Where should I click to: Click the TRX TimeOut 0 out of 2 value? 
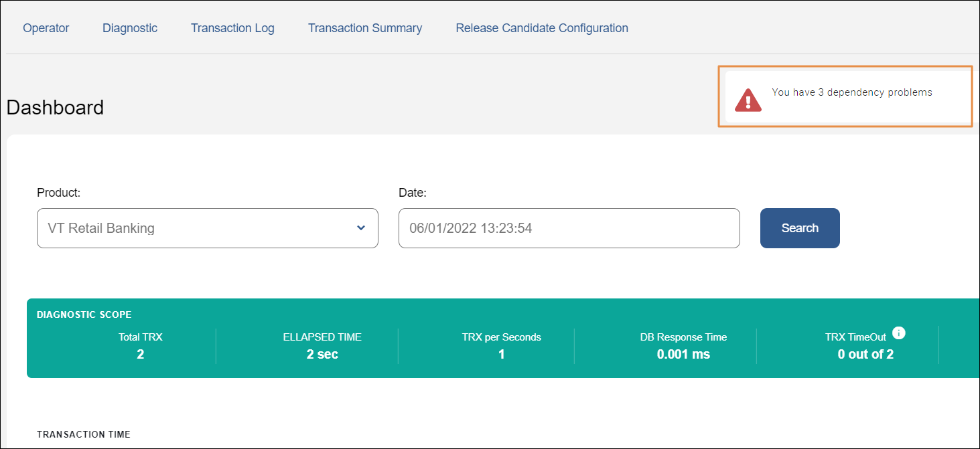(x=865, y=354)
